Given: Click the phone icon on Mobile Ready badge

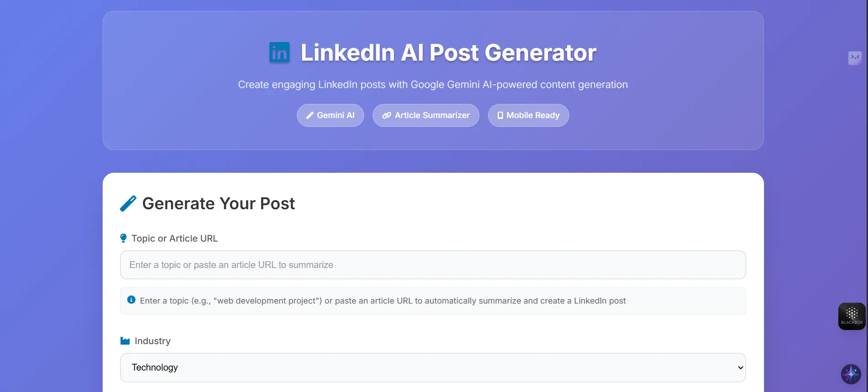Looking at the screenshot, I should 500,115.
